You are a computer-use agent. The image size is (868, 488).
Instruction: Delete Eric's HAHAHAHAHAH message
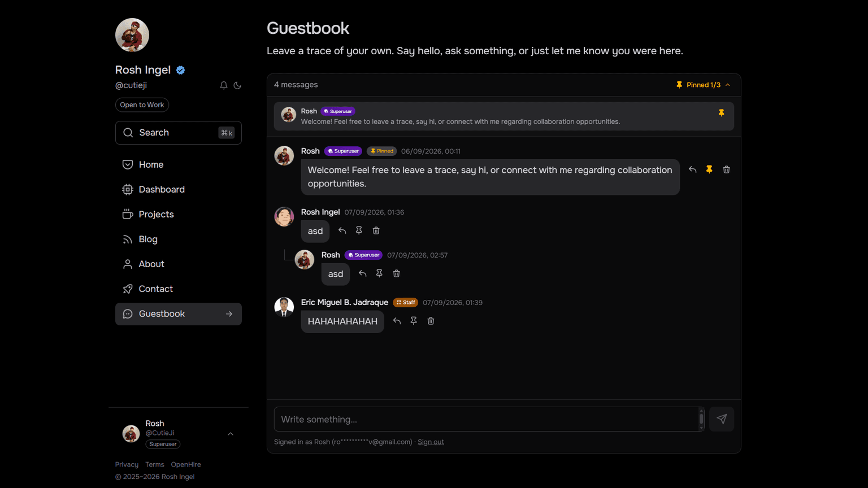point(431,321)
